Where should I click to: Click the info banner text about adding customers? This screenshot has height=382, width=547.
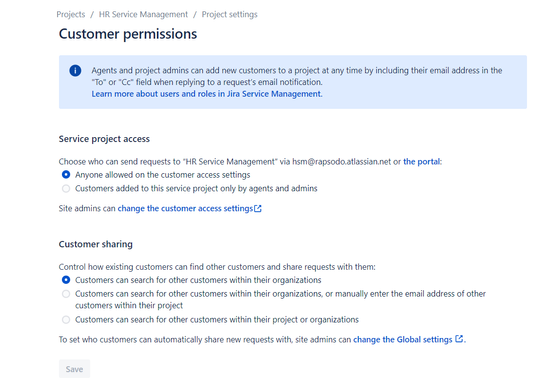[297, 76]
